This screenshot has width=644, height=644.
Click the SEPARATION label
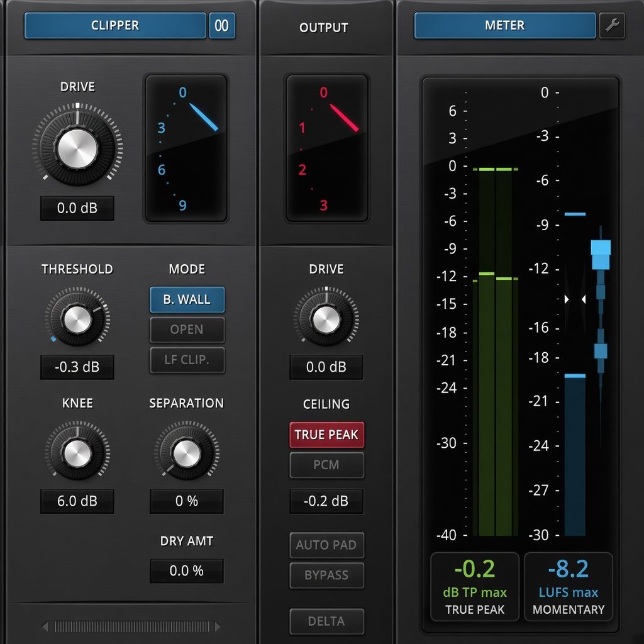pyautogui.click(x=187, y=403)
